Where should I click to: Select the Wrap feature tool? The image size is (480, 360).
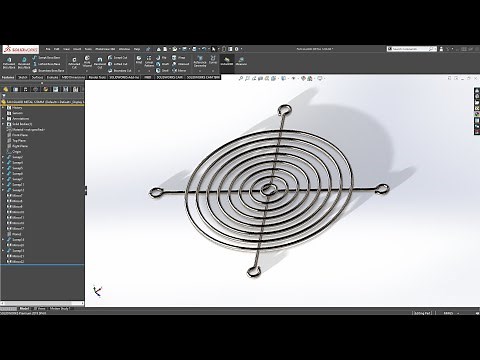click(179, 58)
